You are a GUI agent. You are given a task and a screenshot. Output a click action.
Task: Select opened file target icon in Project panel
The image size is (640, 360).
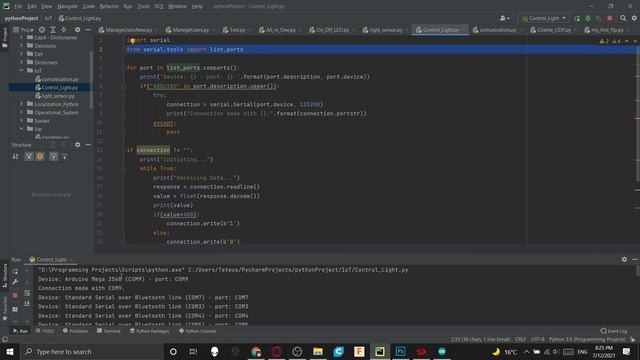[x=42, y=30]
